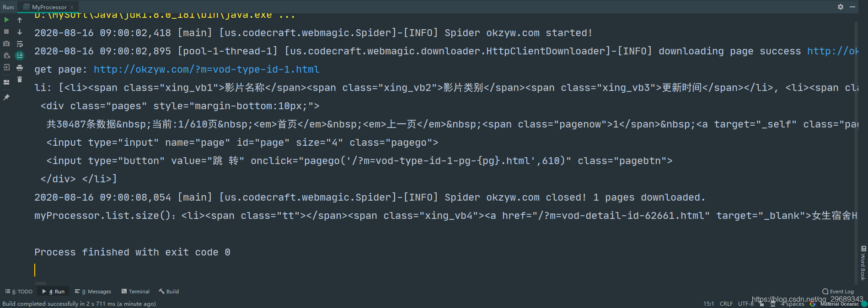Click the Restore Layout icon in sidebar
Screen dimensions: 868x308
pos(6,82)
